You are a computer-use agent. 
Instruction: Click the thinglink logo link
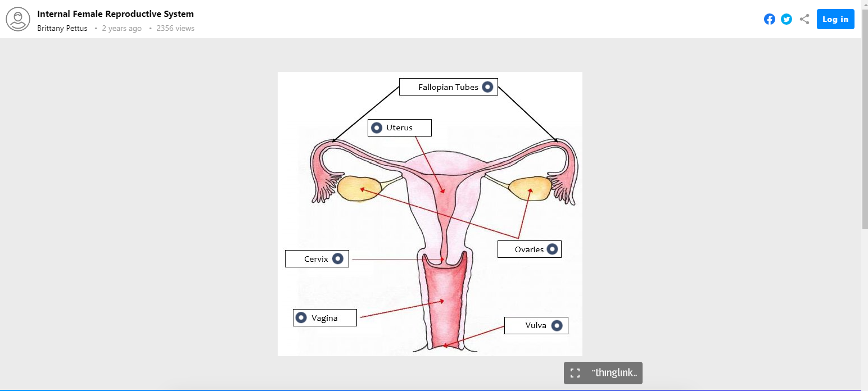pyautogui.click(x=614, y=373)
